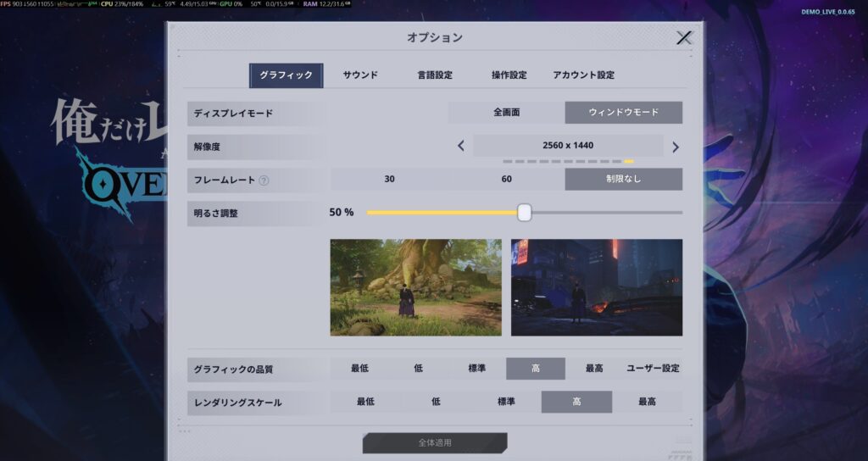Set rendering scale to 標準

click(x=506, y=402)
